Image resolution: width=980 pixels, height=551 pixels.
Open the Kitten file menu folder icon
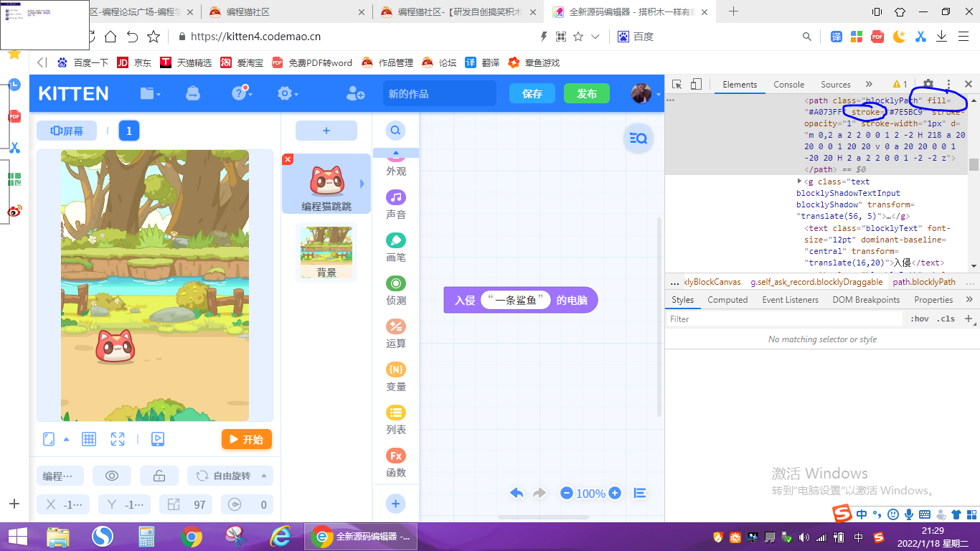pos(150,93)
